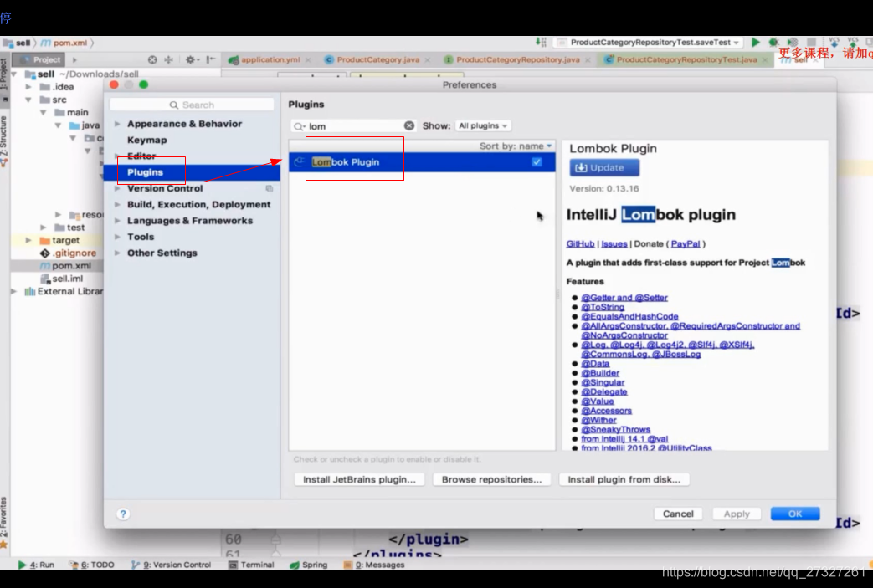Click the make project build icon
This screenshot has width=873, height=588.
[541, 43]
